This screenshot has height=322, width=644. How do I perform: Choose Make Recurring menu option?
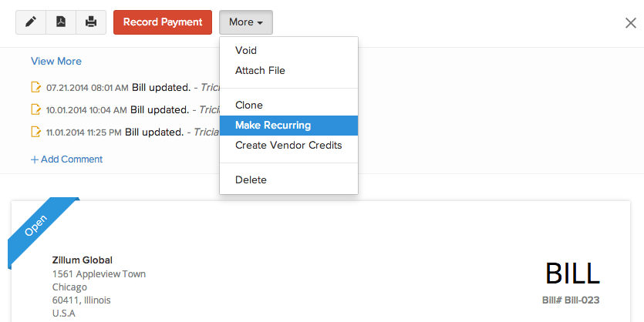point(288,126)
